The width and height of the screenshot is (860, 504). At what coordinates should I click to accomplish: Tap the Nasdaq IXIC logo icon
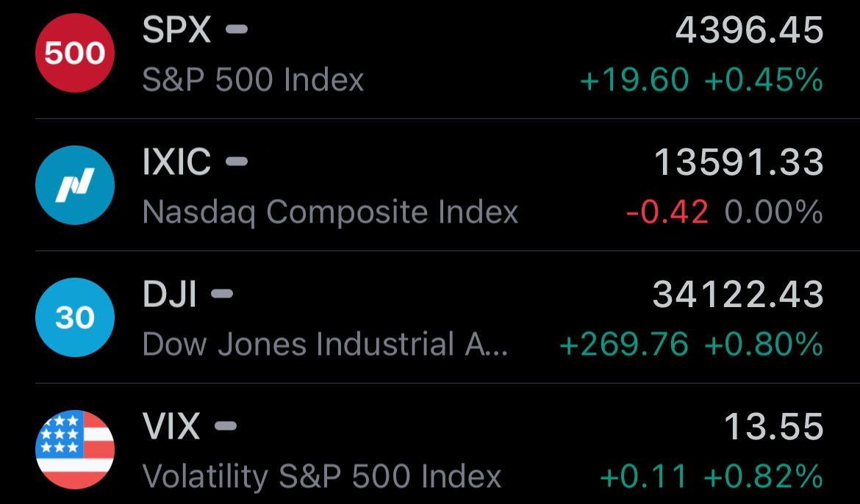coord(74,185)
